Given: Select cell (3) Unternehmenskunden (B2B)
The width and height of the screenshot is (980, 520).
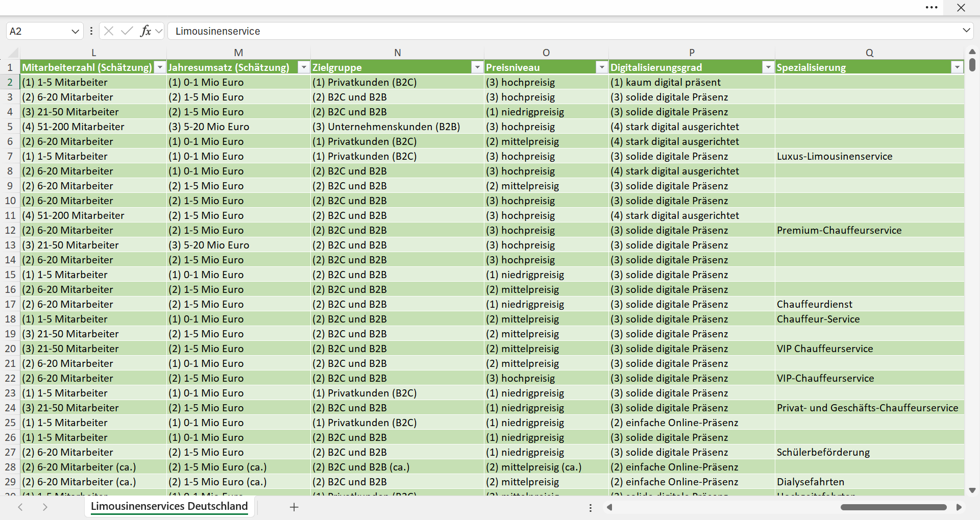Looking at the screenshot, I should coord(397,127).
